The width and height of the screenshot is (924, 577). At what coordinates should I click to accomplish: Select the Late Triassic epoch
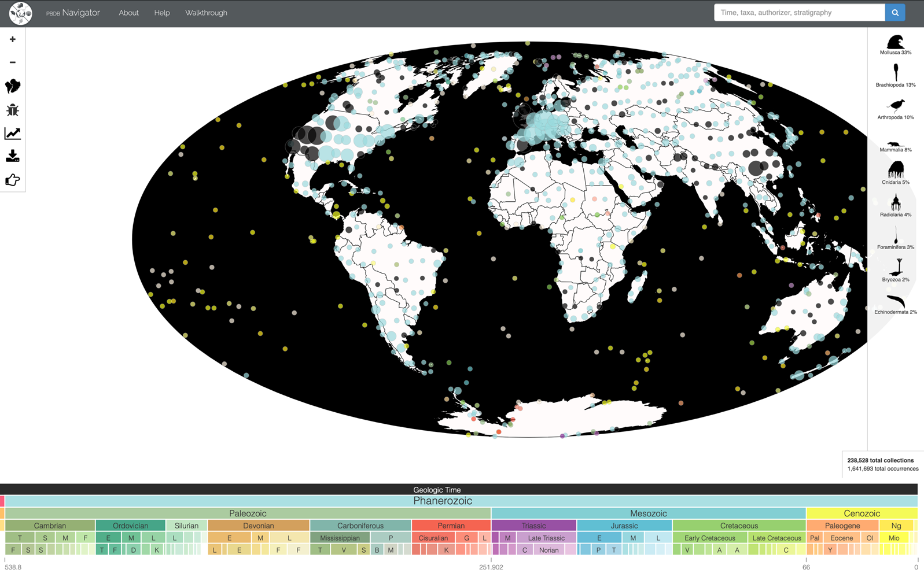(546, 538)
